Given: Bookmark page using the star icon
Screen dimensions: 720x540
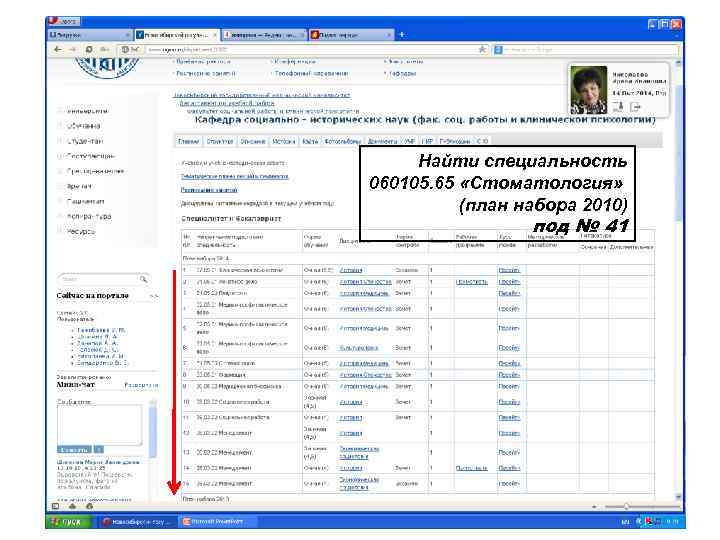Looking at the screenshot, I should [482, 49].
